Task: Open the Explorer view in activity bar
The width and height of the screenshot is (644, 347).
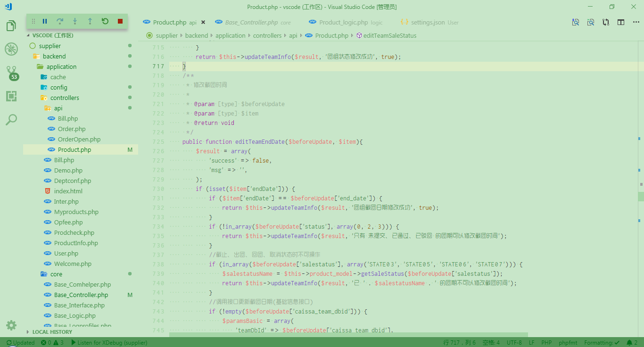Action: [11, 25]
